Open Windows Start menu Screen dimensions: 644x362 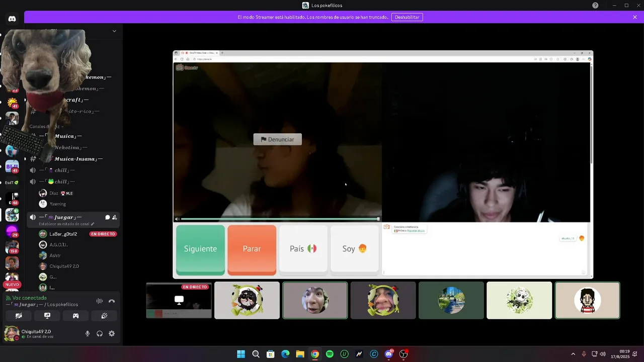coord(241,354)
